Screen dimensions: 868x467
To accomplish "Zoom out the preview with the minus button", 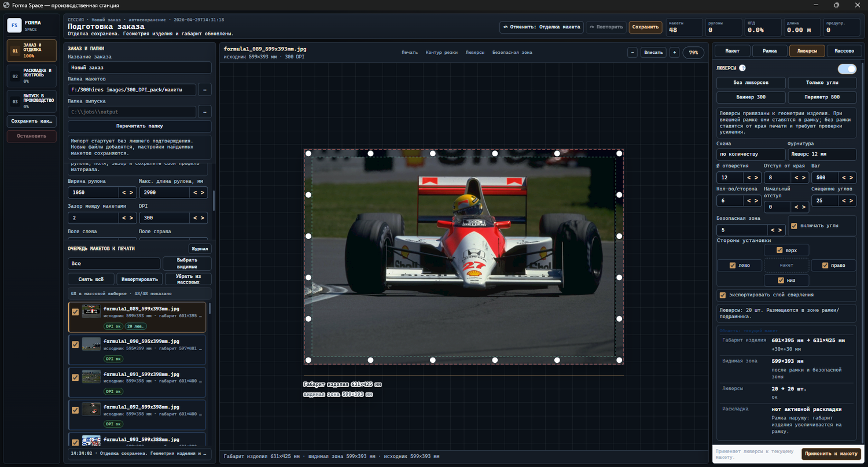I will pyautogui.click(x=632, y=53).
